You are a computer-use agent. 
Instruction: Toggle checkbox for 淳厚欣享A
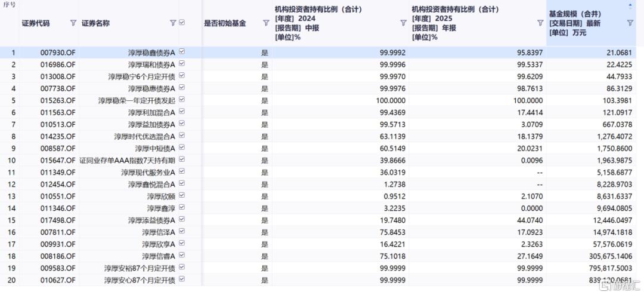click(x=182, y=244)
